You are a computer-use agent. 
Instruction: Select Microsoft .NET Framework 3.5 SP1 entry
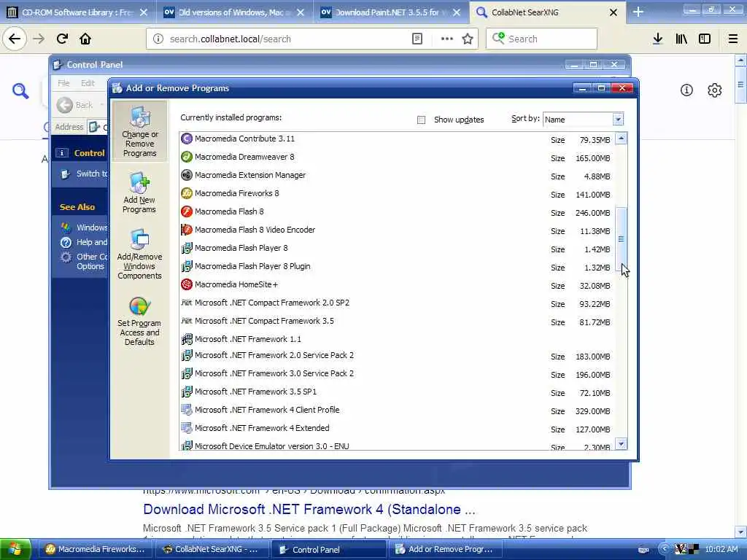click(397, 392)
